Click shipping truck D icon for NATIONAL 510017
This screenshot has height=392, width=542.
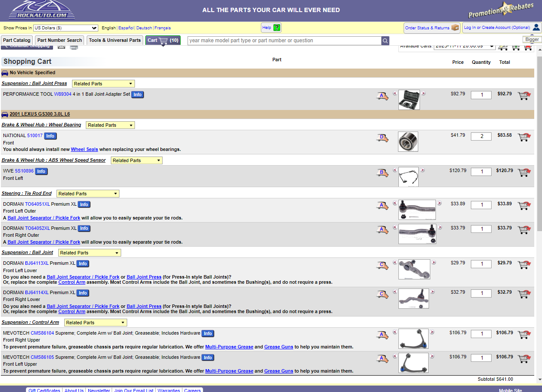click(x=382, y=138)
